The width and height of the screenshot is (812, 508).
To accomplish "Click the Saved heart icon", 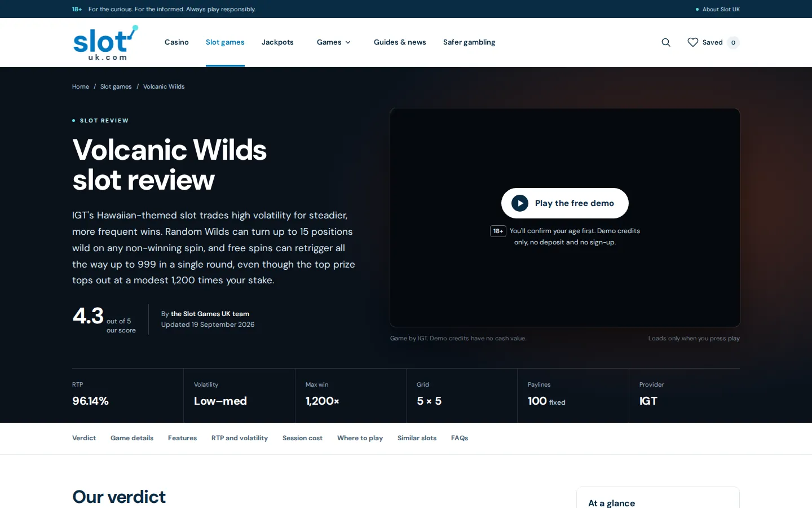I will pos(693,42).
